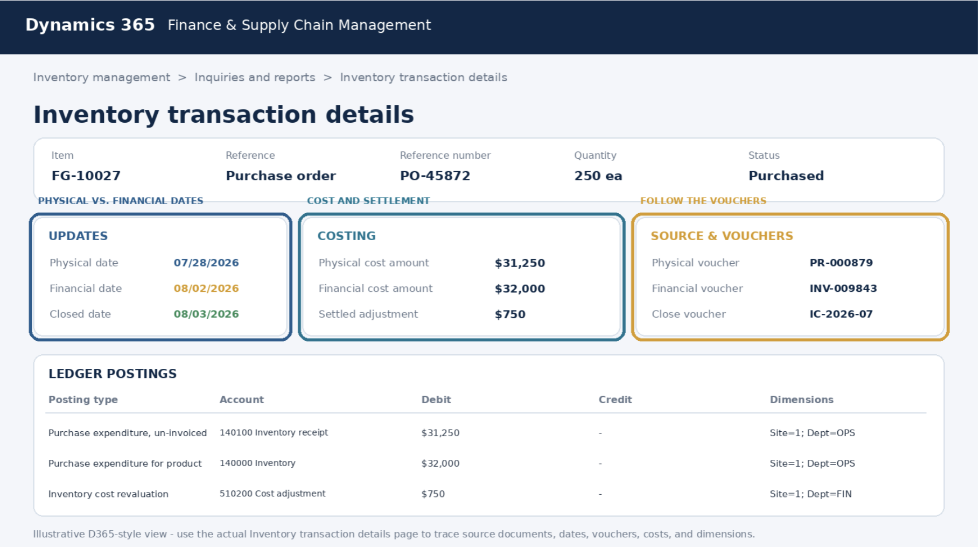Click the Closed date 08/03/2026 value

click(x=206, y=314)
